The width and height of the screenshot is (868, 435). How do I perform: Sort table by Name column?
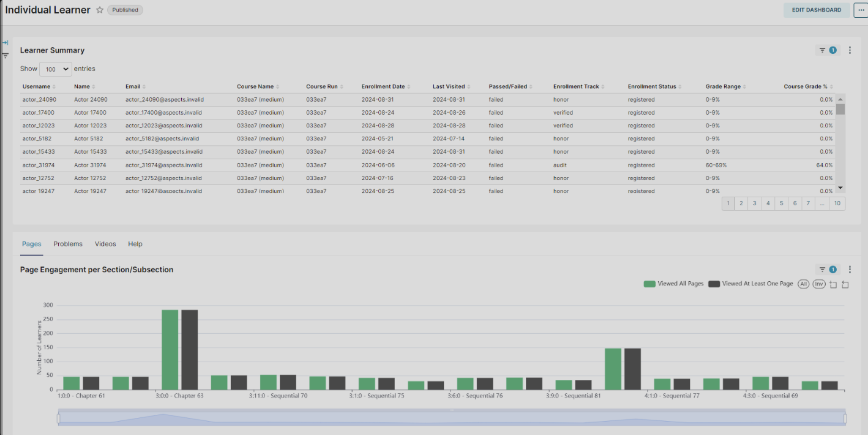pyautogui.click(x=84, y=86)
